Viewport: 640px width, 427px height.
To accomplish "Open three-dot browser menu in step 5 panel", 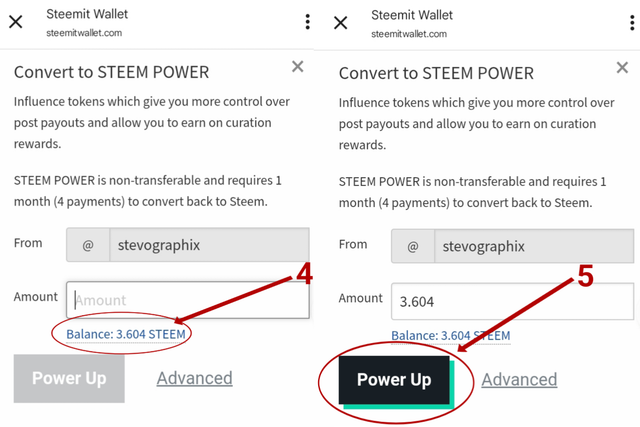I will [x=632, y=23].
